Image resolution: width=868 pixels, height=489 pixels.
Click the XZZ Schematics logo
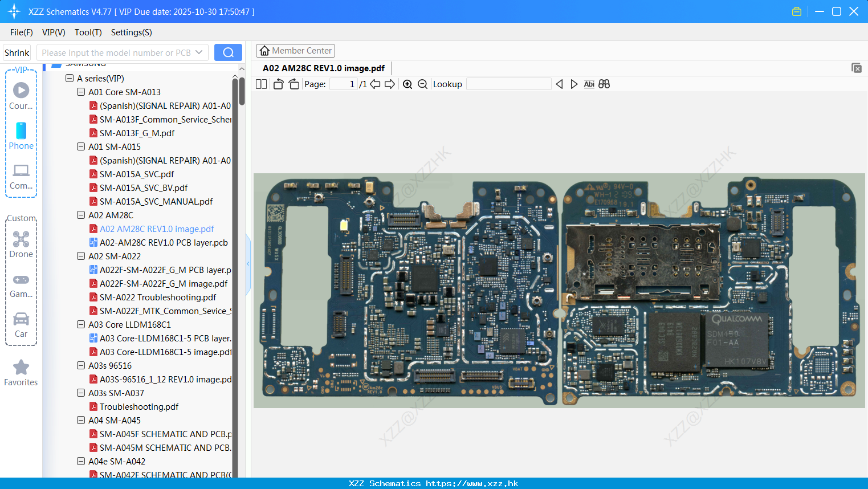(14, 11)
